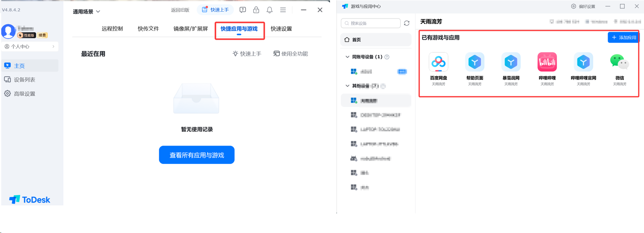Open the 哔哩哔哩官网 app icon
This screenshot has height=233, width=644.
tap(583, 62)
